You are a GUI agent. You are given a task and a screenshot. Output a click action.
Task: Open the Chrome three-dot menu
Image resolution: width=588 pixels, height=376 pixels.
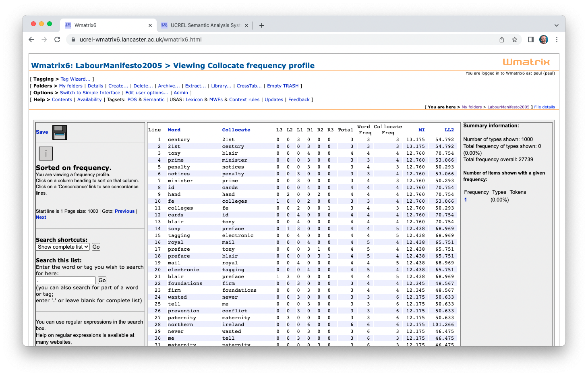point(557,39)
